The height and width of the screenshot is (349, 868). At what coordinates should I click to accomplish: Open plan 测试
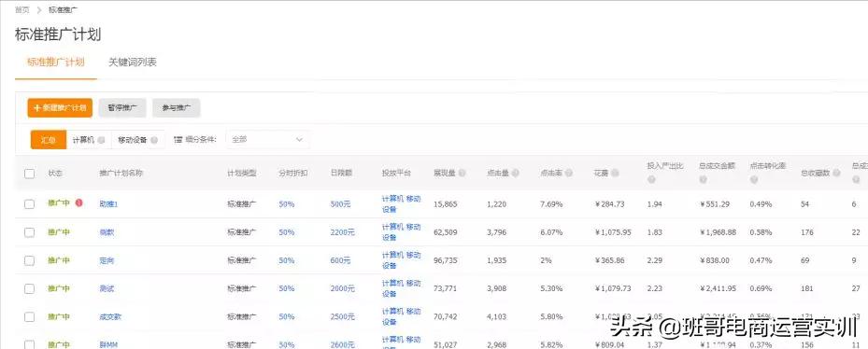(x=107, y=288)
